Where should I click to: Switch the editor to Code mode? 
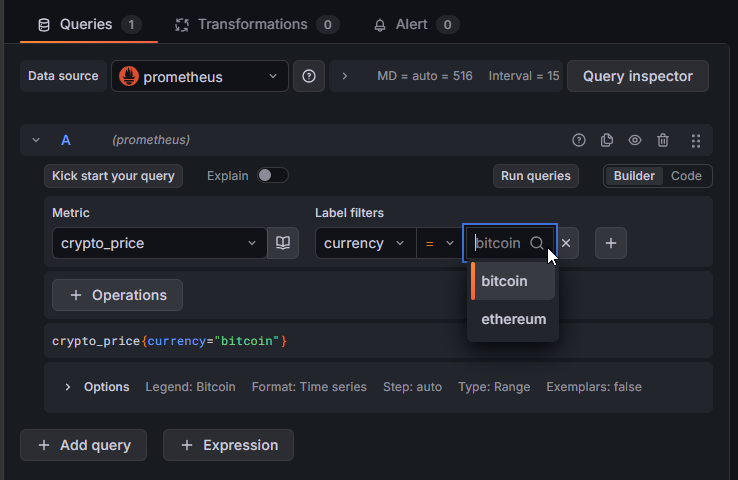pyautogui.click(x=686, y=176)
